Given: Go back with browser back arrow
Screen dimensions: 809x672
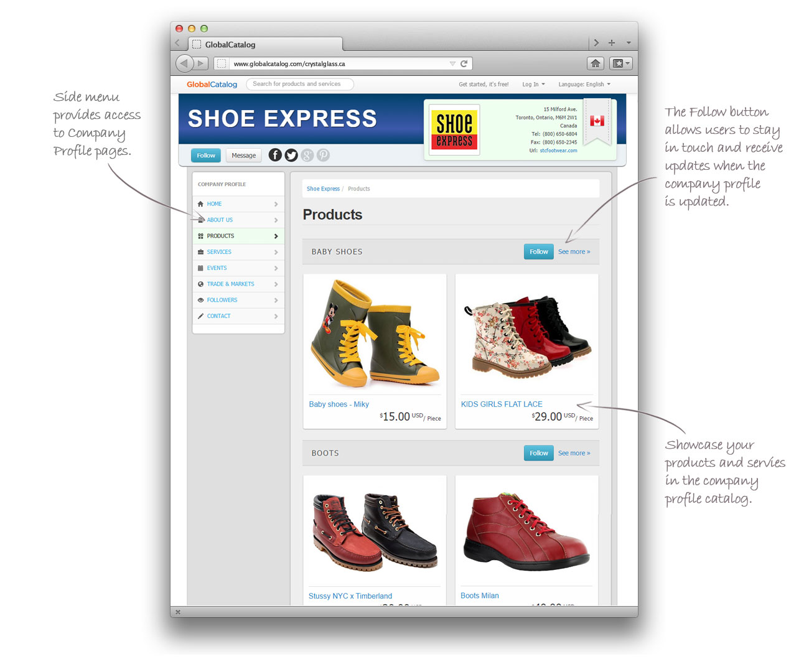Looking at the screenshot, I should tap(184, 63).
